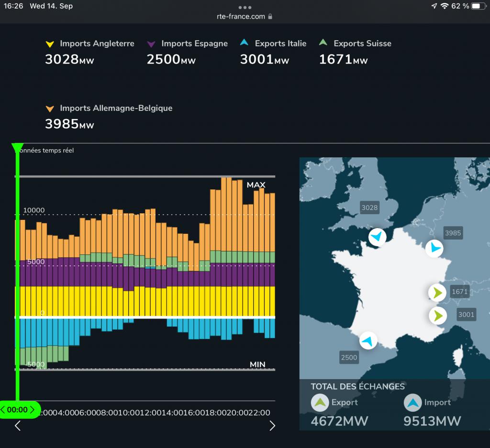Toggle the Imports Allemagne-Belgique legend series
This screenshot has height=448, width=490.
click(x=109, y=108)
